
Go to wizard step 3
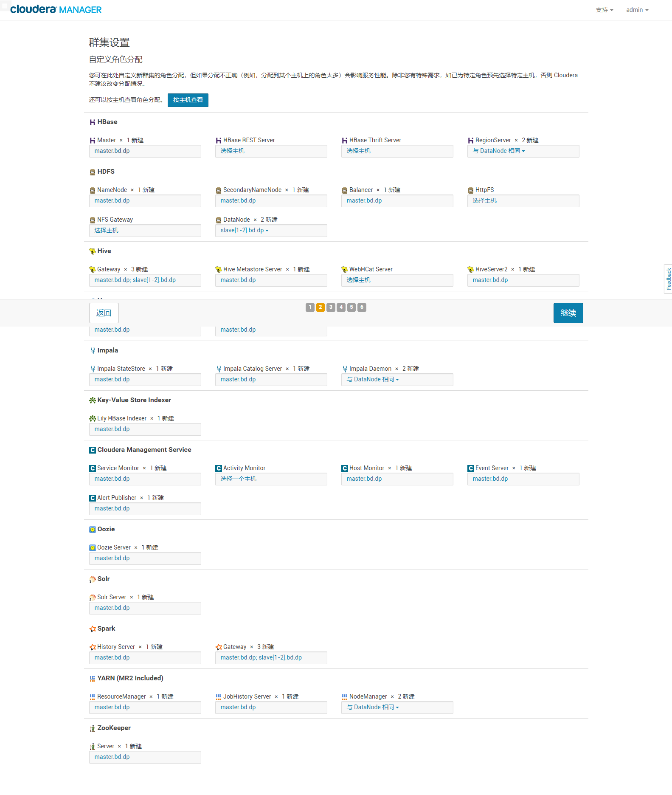(x=331, y=307)
